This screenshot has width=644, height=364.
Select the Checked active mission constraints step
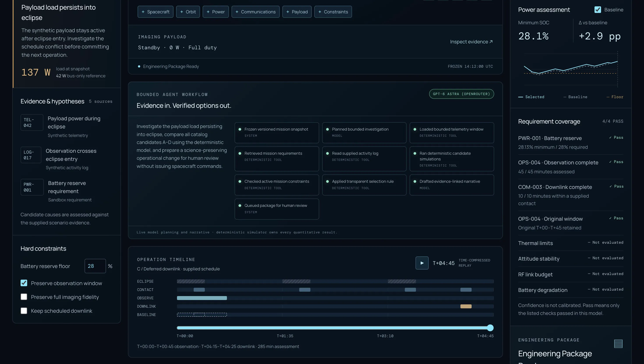[277, 185]
